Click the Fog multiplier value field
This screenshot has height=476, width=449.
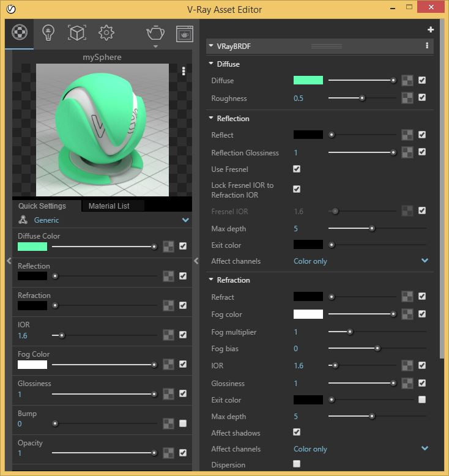point(296,332)
